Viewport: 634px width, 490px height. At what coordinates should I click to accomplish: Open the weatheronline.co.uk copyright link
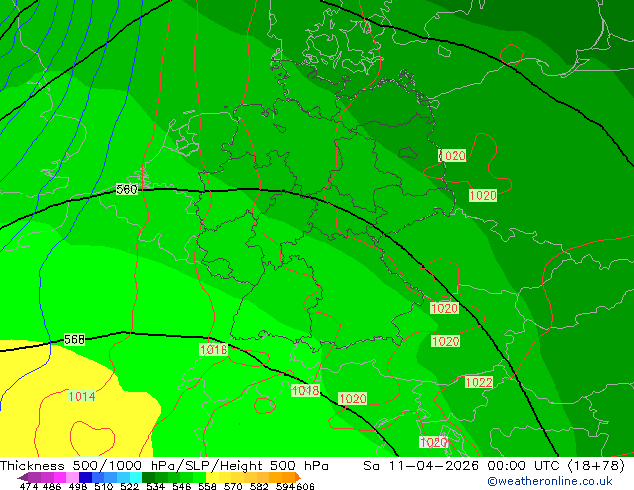tap(549, 481)
